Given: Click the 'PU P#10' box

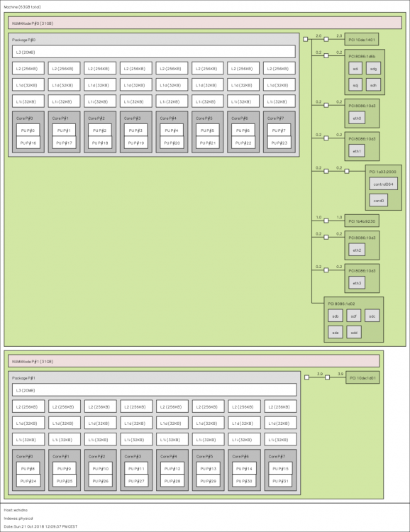Looking at the screenshot, I should (101, 469).
